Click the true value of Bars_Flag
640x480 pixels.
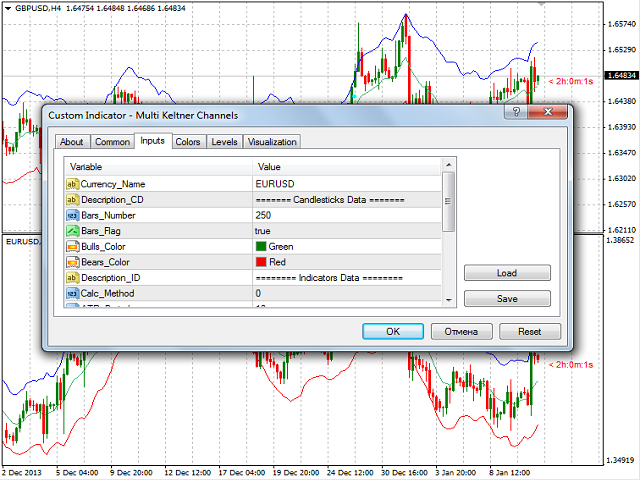(262, 231)
